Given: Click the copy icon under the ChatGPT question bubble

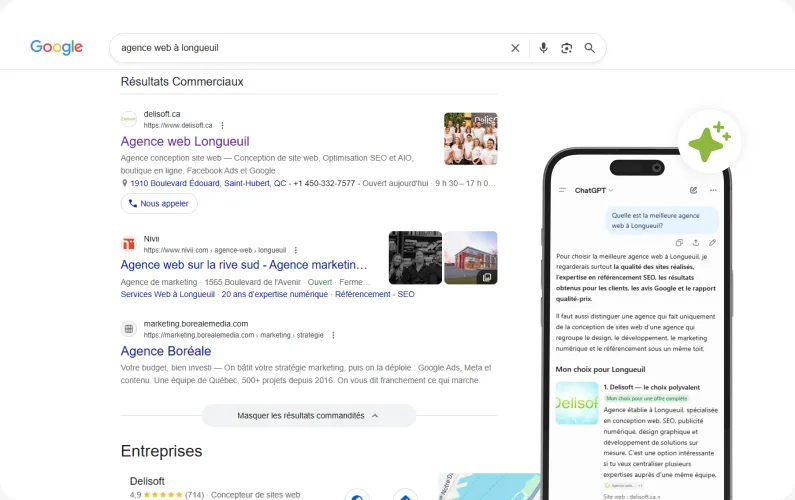Looking at the screenshot, I should pyautogui.click(x=679, y=242).
